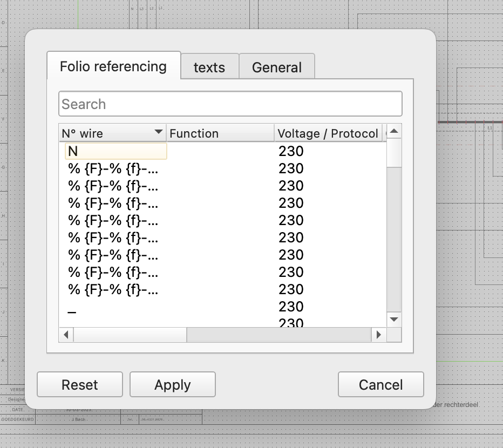Edit the N wire number cell

pyautogui.click(x=115, y=152)
